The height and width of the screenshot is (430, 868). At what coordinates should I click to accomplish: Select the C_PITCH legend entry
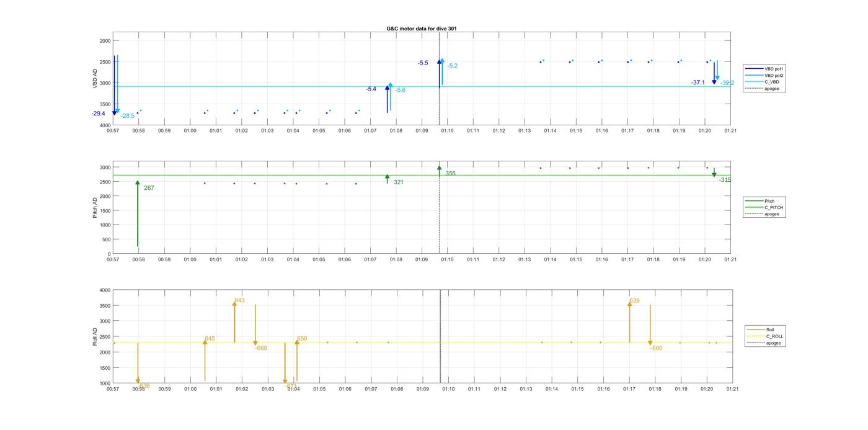click(765, 207)
